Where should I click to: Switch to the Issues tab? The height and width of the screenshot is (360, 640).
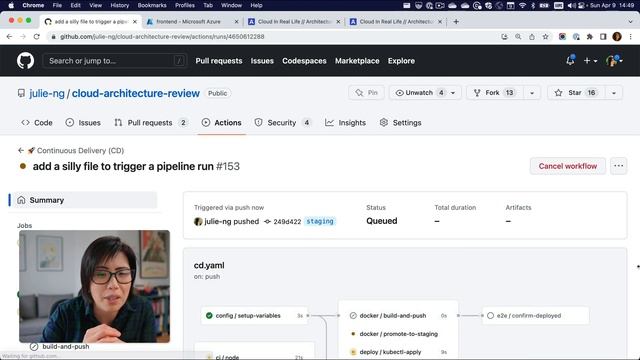[x=83, y=122]
